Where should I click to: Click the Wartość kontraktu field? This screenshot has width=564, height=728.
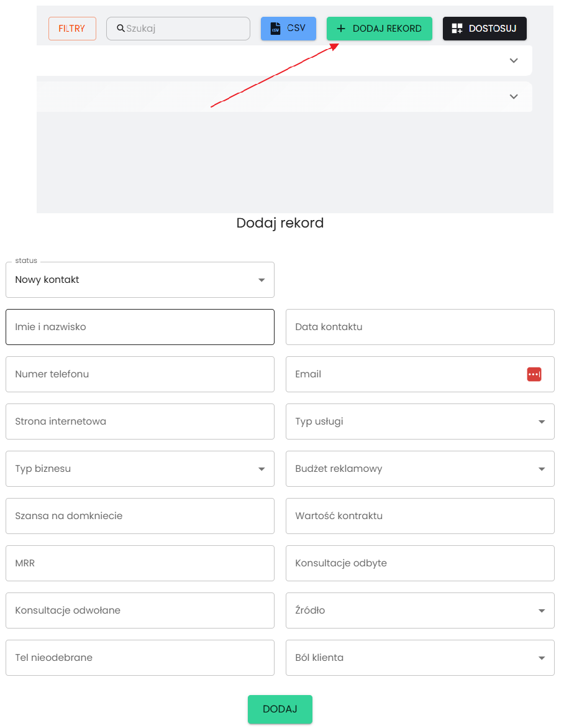click(x=420, y=516)
